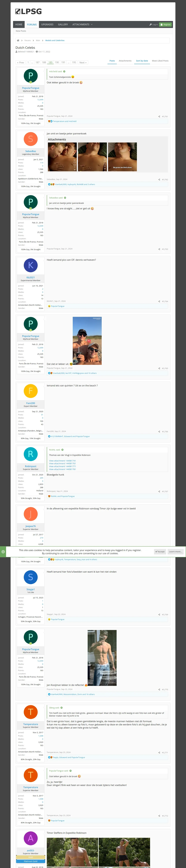Viewport: 186px width, 868px height.
Task: Open the Upgrades menu item
Action: [47, 25]
